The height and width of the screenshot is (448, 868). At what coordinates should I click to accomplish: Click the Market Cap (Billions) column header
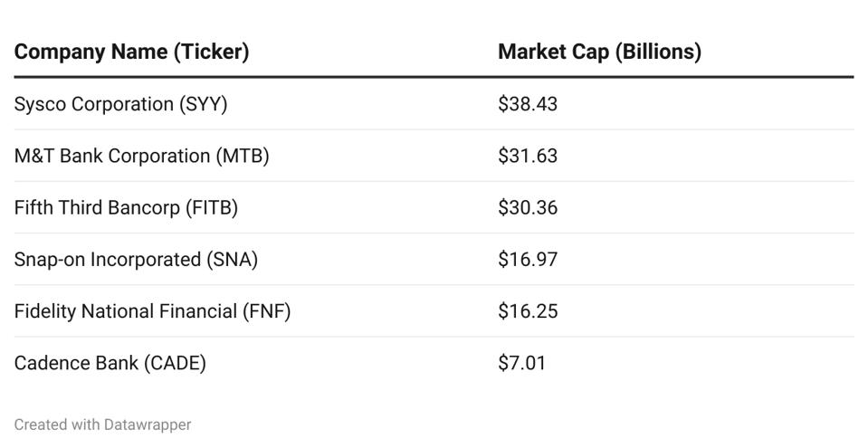click(599, 52)
